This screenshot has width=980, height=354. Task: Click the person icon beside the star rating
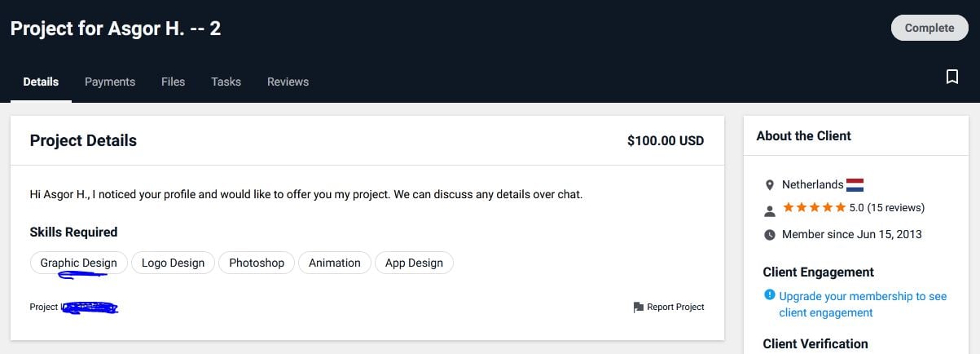(770, 211)
